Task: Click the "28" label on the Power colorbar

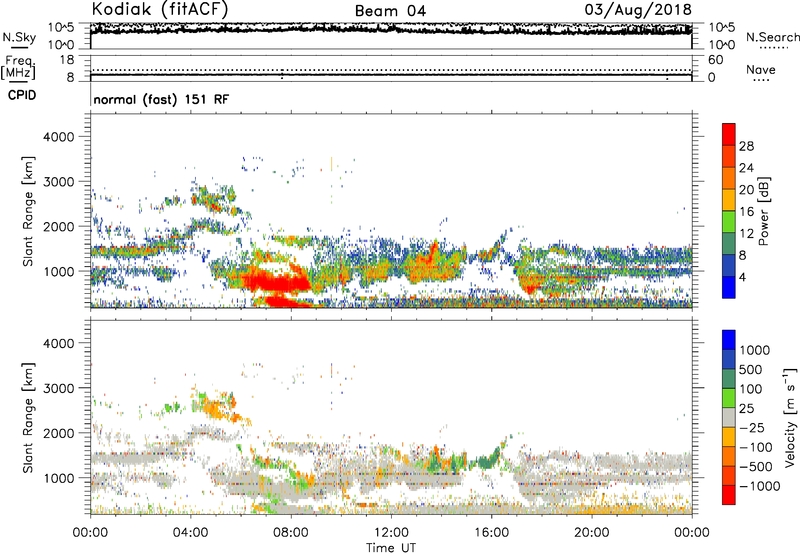Action: click(x=746, y=146)
